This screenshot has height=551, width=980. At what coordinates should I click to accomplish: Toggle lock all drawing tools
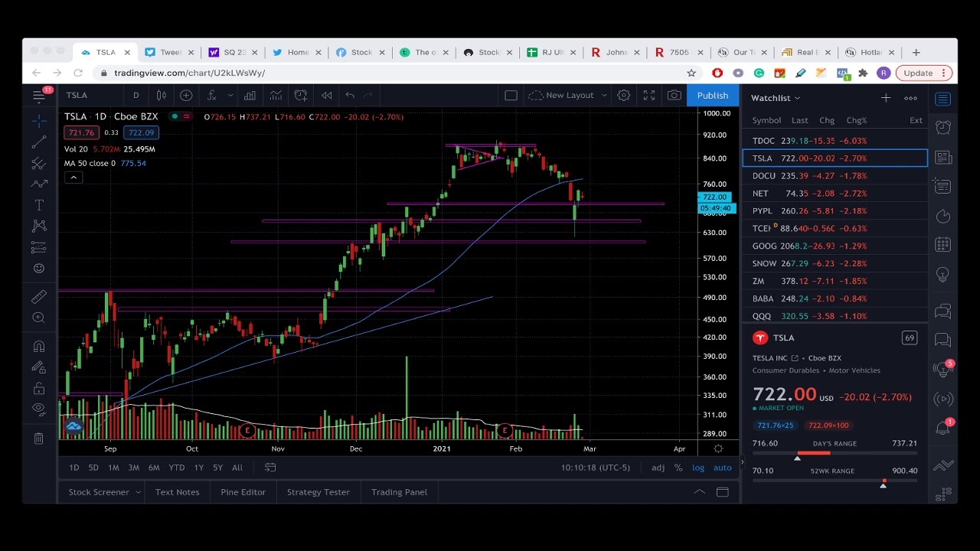pyautogui.click(x=38, y=388)
